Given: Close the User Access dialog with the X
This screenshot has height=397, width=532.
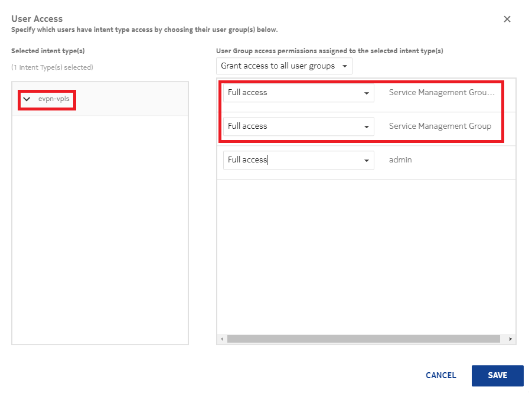Looking at the screenshot, I should point(507,19).
